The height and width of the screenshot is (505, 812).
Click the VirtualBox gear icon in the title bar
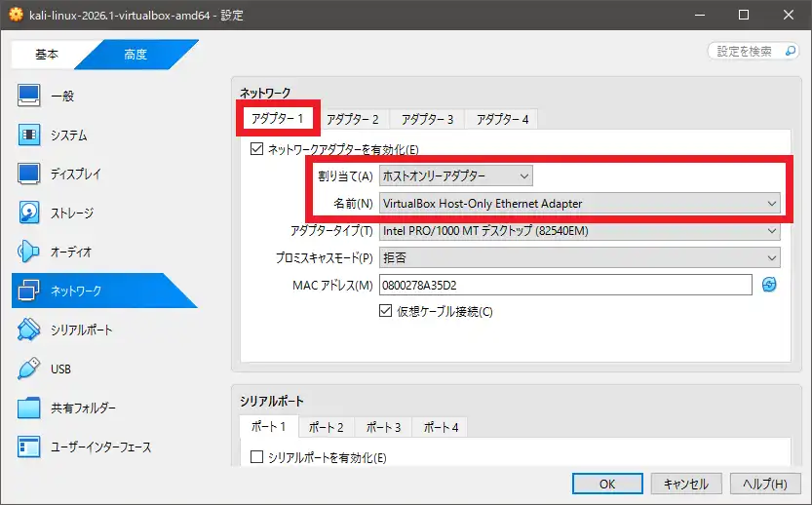[x=16, y=15]
